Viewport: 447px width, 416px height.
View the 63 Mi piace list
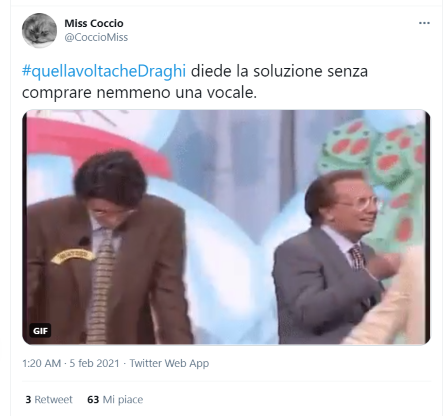click(115, 399)
